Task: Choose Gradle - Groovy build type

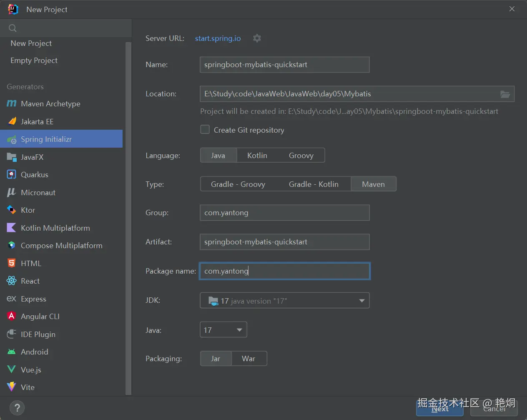Action: click(x=238, y=184)
